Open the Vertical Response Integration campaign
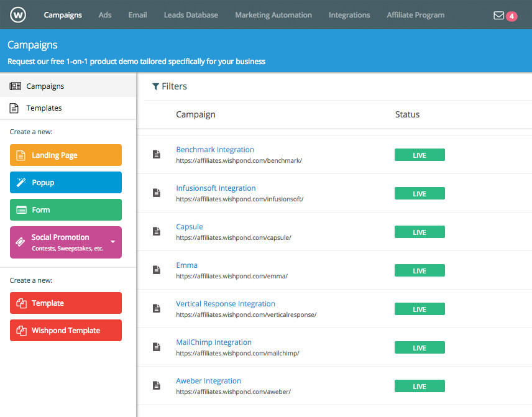 [225, 304]
